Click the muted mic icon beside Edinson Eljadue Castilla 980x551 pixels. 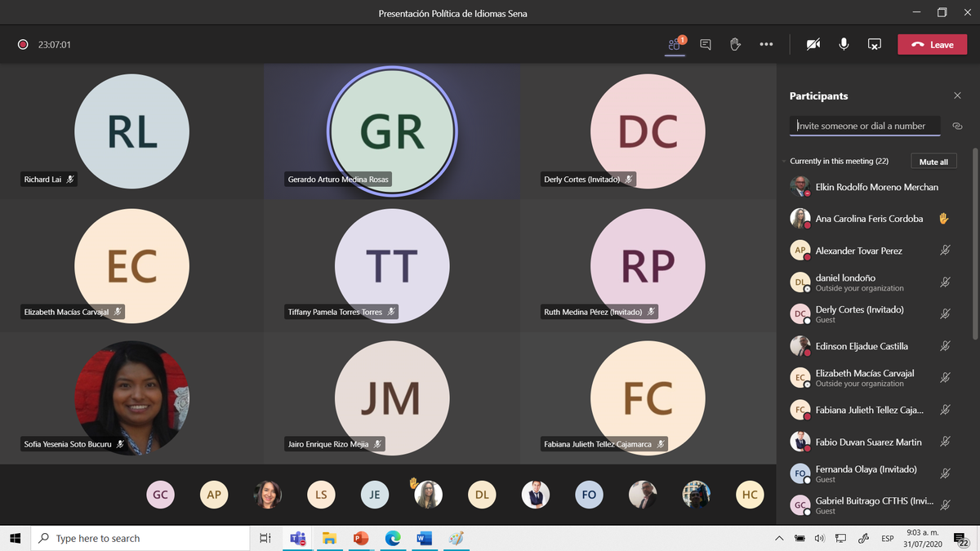945,346
